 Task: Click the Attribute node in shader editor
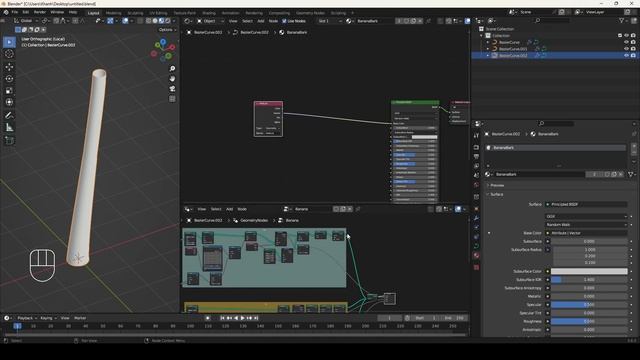click(x=268, y=119)
